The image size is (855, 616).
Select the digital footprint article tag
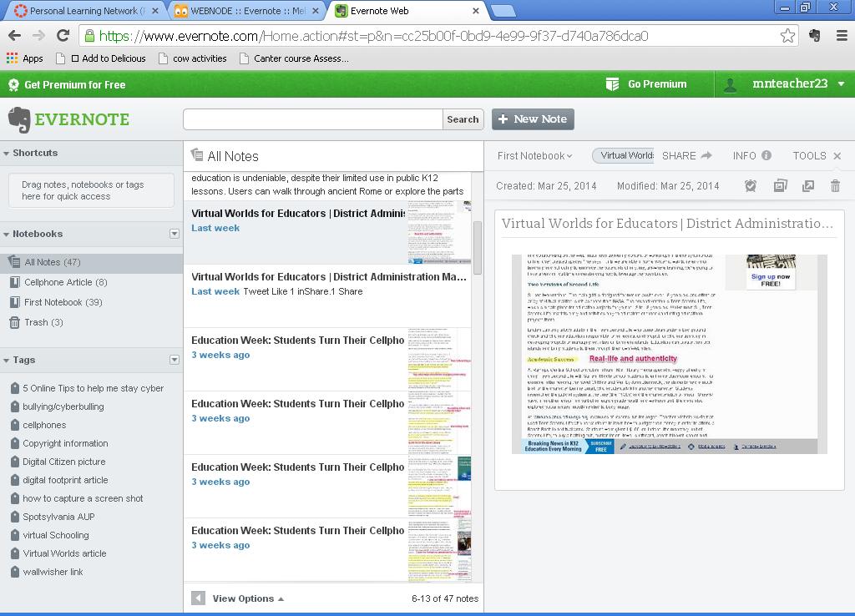65,480
